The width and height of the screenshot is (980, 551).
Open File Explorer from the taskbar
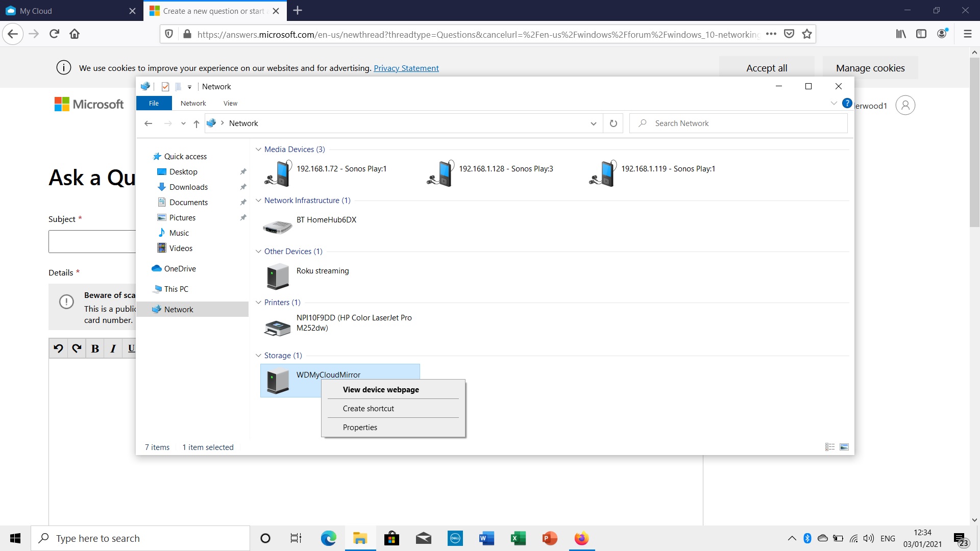360,538
